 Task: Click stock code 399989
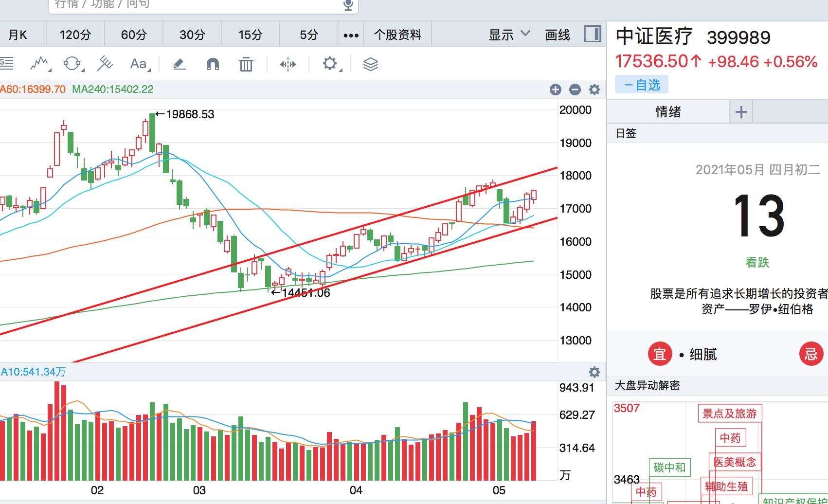738,37
